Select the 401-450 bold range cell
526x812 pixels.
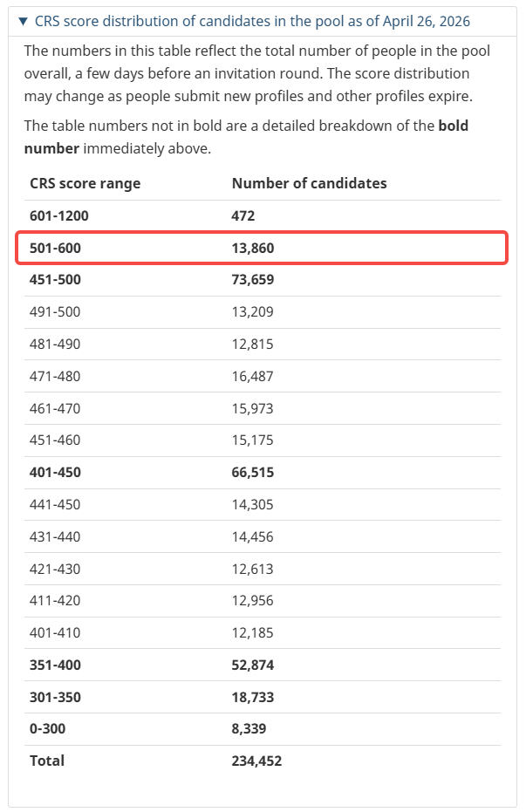point(55,473)
